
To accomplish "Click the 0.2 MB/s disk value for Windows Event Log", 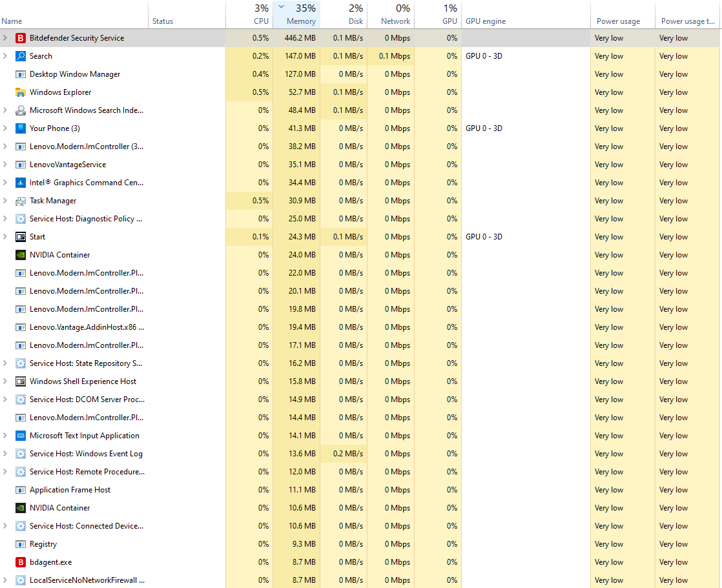I will [347, 454].
